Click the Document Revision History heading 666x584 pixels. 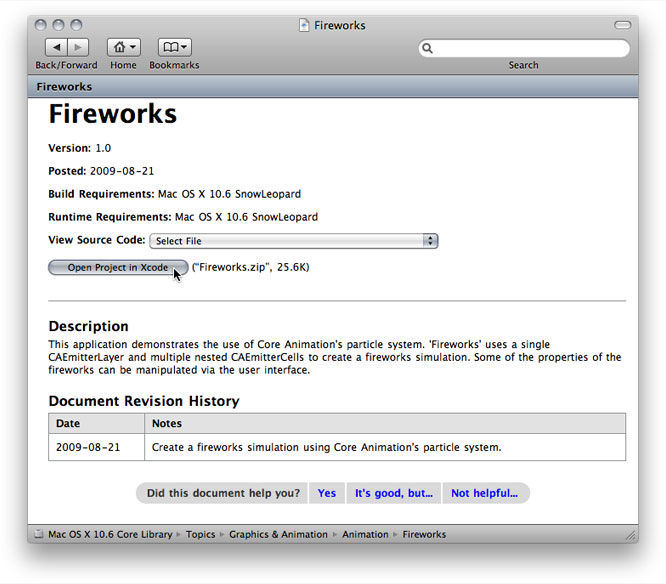[144, 401]
